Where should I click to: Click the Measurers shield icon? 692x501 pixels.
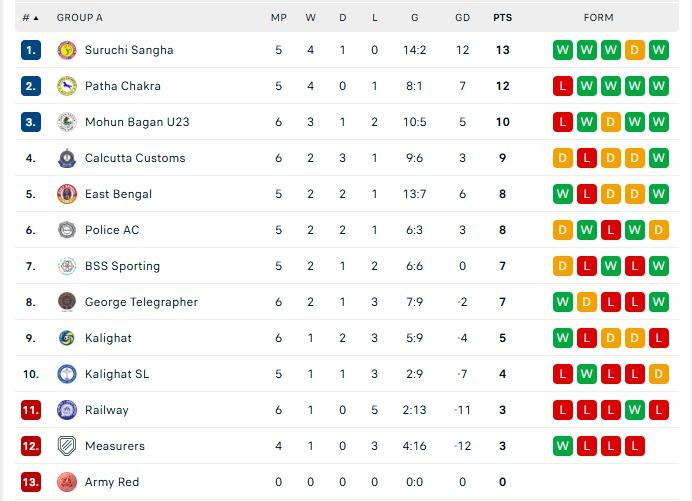[x=67, y=446]
